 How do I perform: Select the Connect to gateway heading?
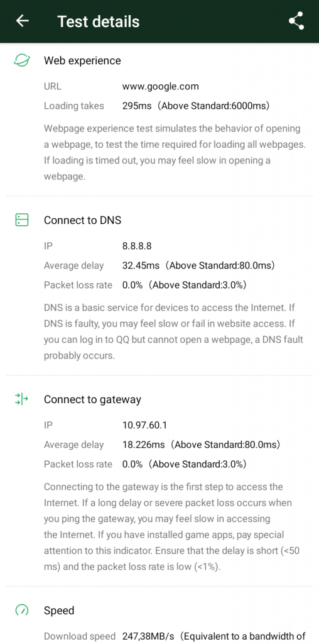(92, 399)
